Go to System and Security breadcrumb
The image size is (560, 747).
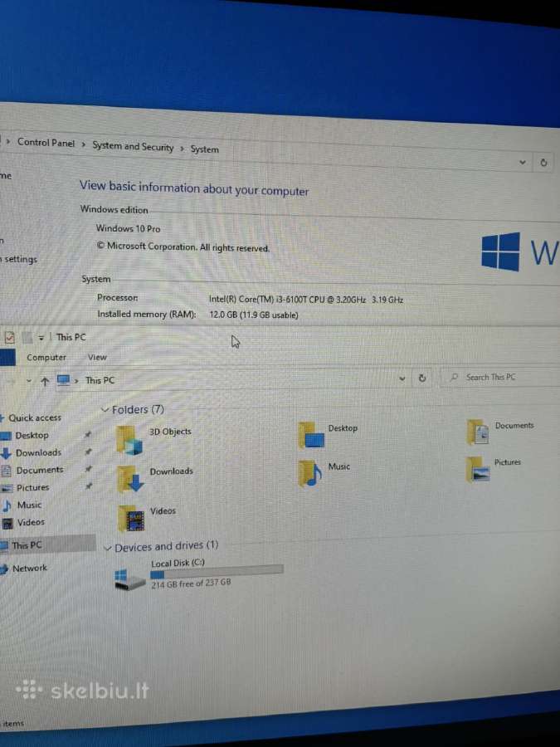tap(133, 146)
